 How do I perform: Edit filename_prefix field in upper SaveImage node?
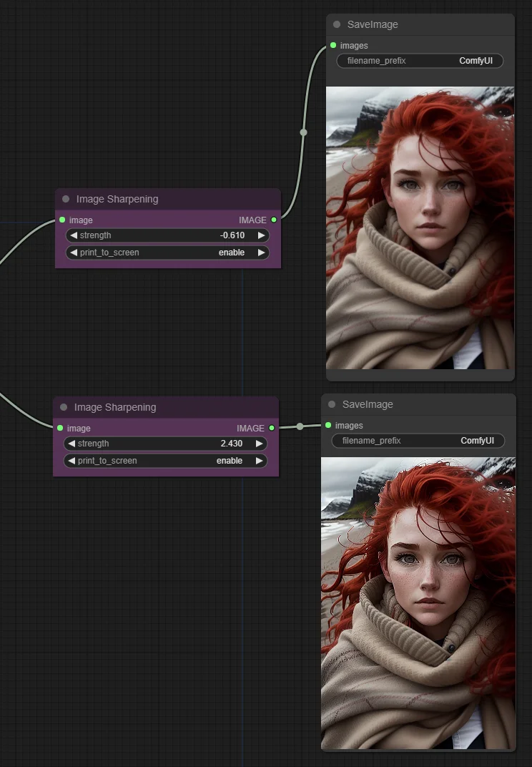tap(420, 61)
